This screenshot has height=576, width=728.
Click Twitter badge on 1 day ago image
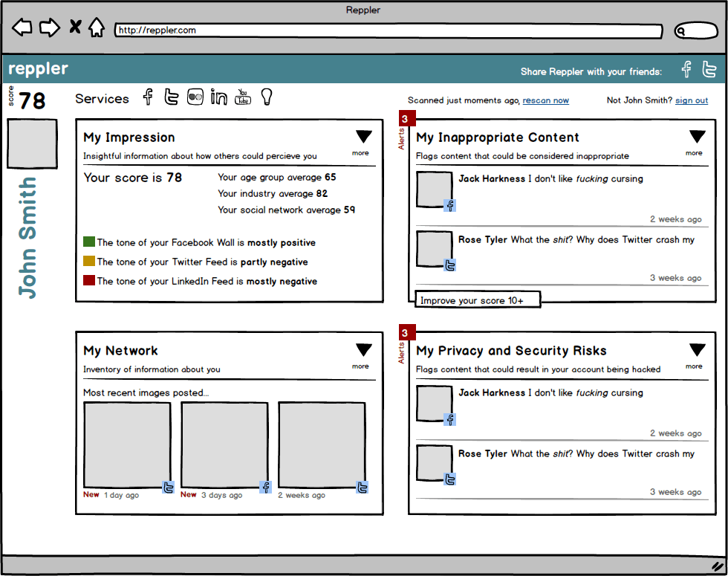(x=168, y=488)
